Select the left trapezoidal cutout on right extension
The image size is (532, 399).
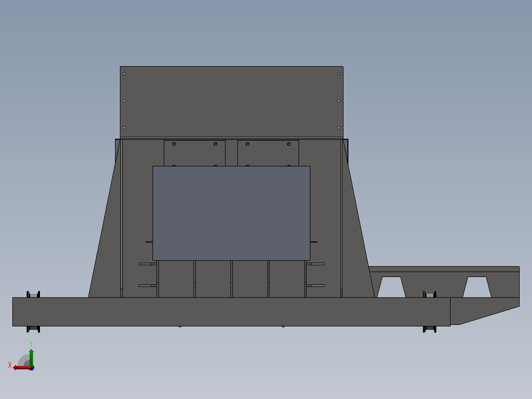391,287
